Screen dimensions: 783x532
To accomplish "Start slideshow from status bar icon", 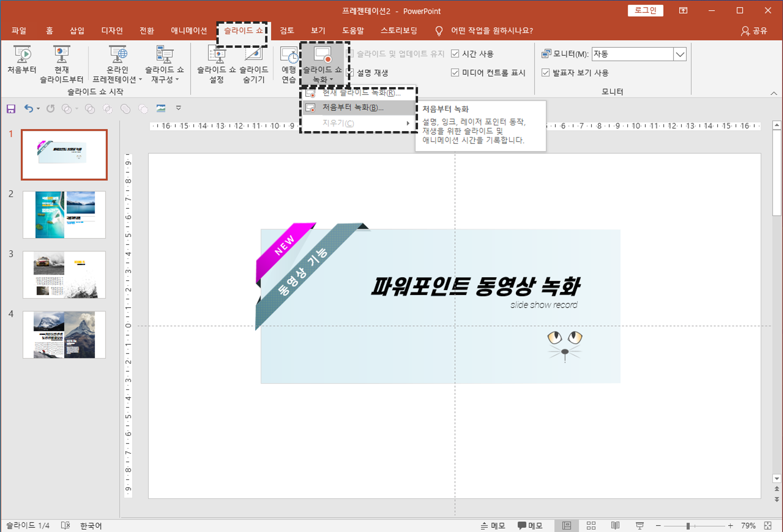I will click(x=640, y=525).
